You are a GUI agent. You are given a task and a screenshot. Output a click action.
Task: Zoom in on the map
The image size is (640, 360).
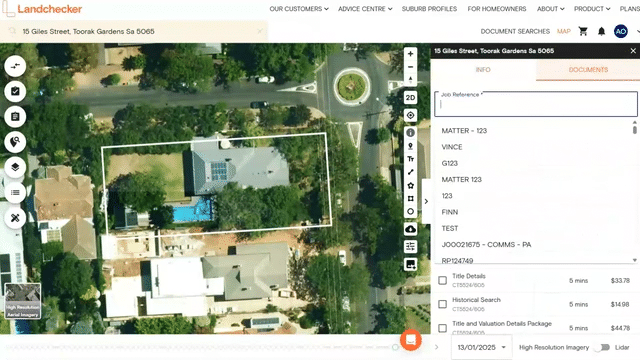(x=410, y=54)
